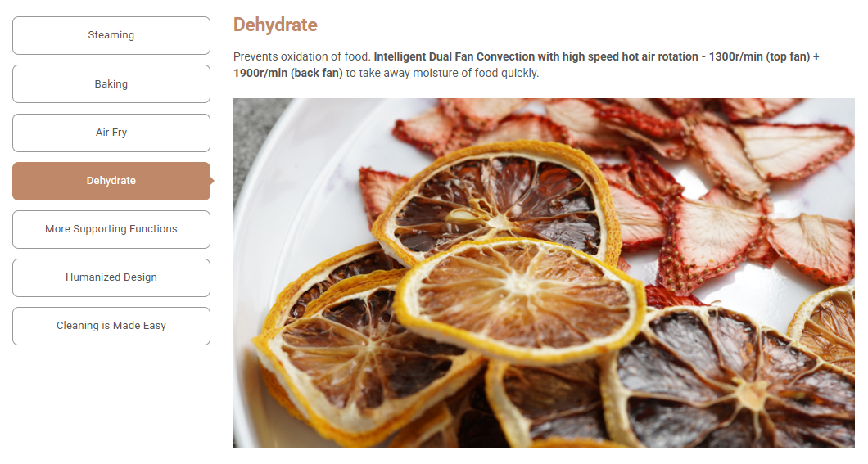Click the arrow pointer on Dehydrate tab

(x=212, y=181)
